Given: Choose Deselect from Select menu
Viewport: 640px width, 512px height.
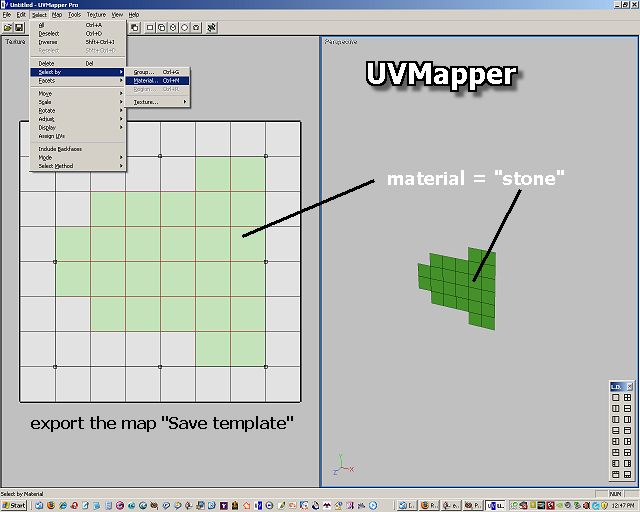Looking at the screenshot, I should pos(78,33).
